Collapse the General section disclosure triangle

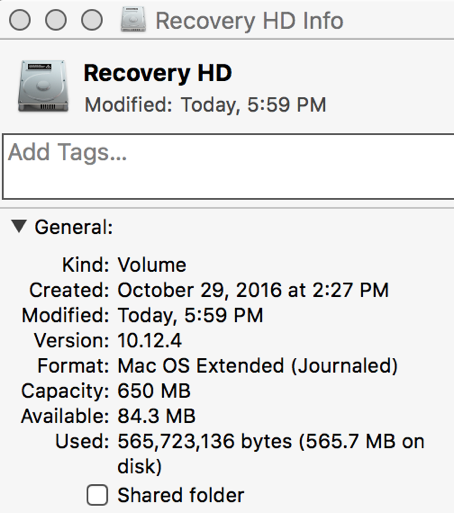click(19, 226)
